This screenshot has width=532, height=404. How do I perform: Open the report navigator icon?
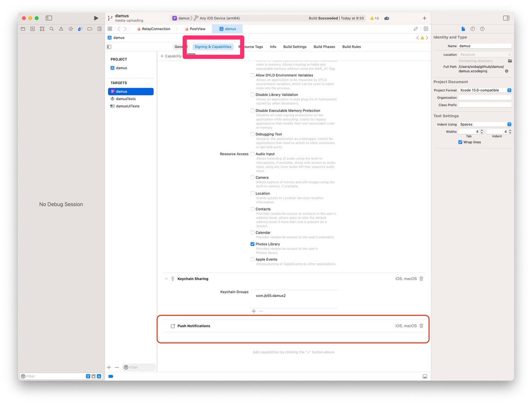[x=100, y=29]
